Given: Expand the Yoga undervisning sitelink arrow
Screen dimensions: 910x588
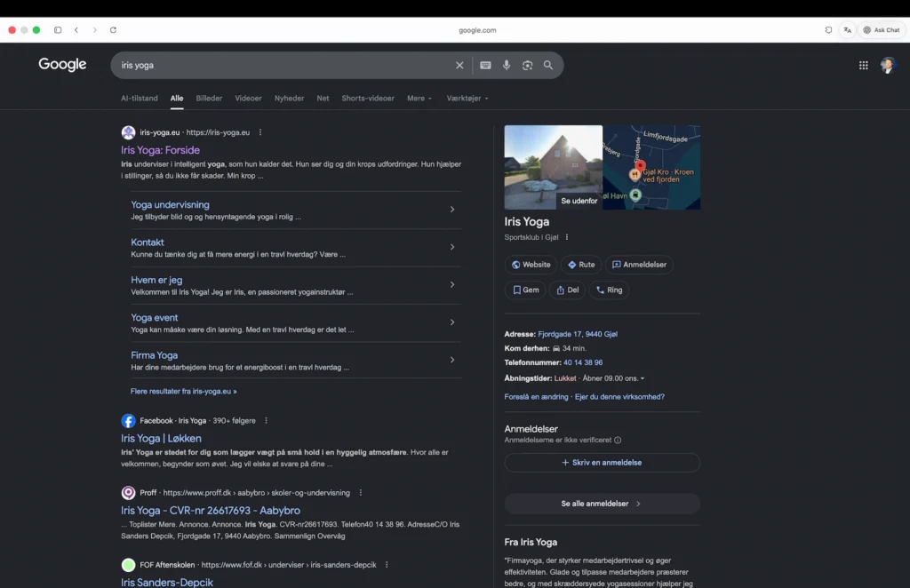Looking at the screenshot, I should click(x=452, y=210).
